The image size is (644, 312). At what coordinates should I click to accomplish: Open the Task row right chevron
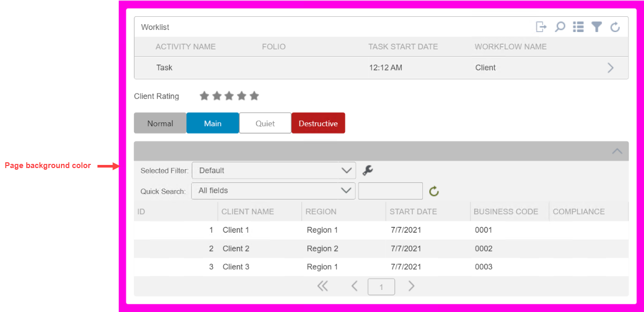tap(610, 67)
